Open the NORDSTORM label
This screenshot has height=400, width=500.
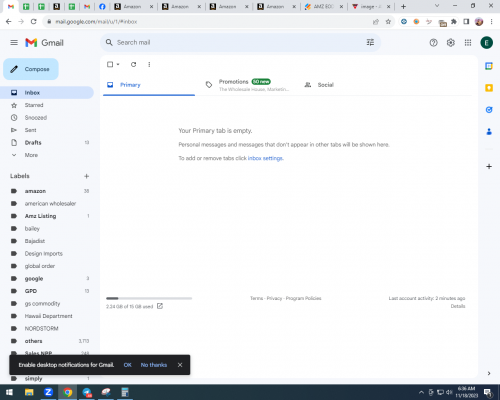click(47, 329)
